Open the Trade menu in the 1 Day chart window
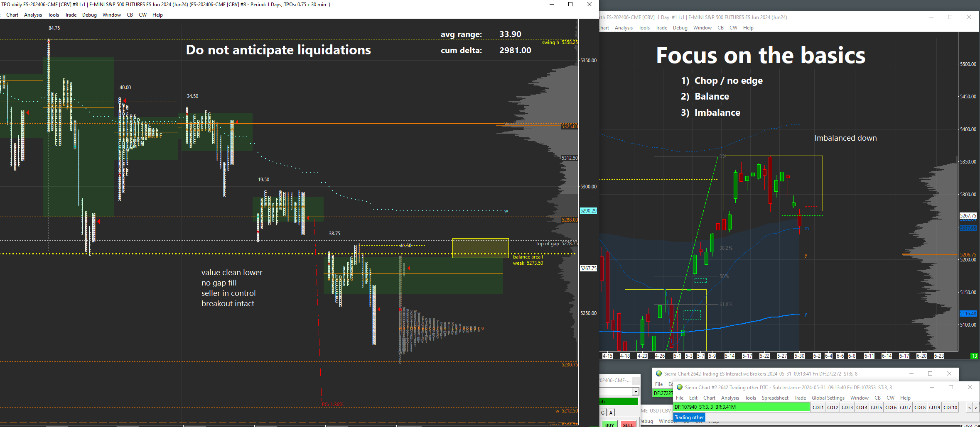Viewport: 980px width, 427px height. click(x=661, y=28)
